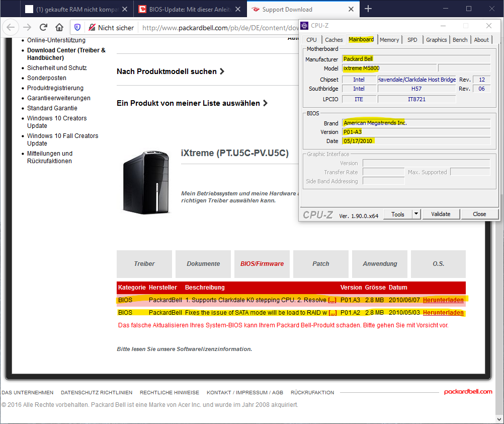Select the BIOS/Firmware download category
Viewport: 504px width, 424px height.
coord(262,264)
